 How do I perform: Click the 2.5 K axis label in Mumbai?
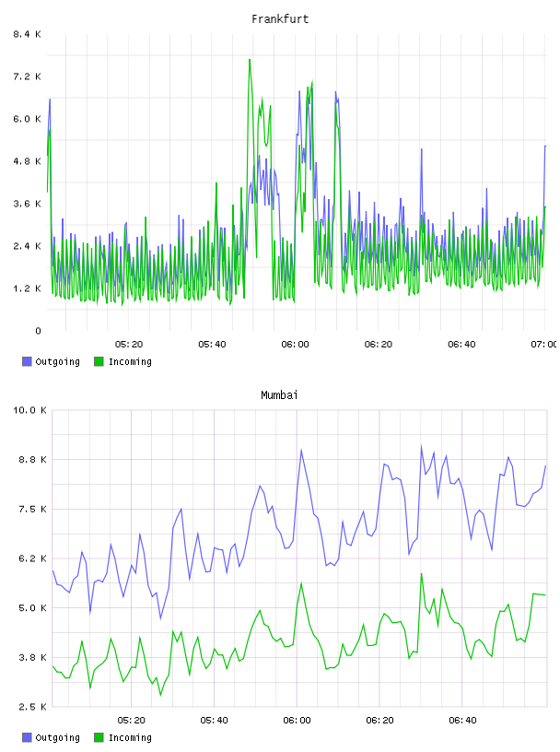coord(32,707)
